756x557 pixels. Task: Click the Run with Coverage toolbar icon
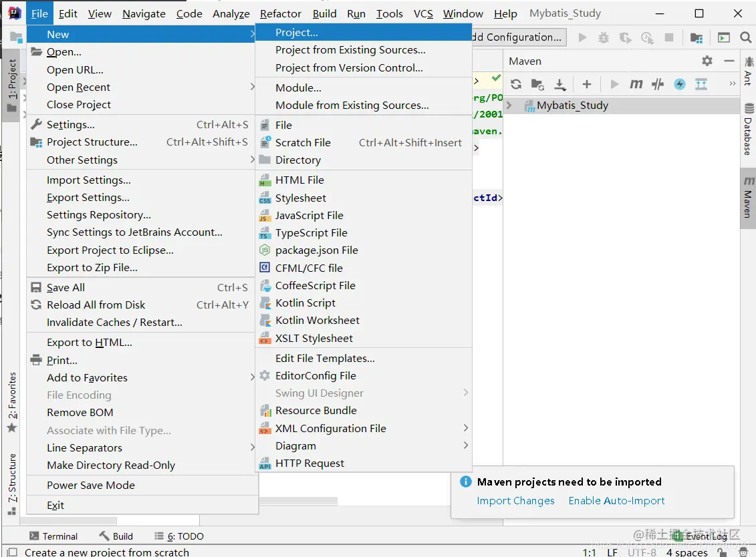coord(625,37)
